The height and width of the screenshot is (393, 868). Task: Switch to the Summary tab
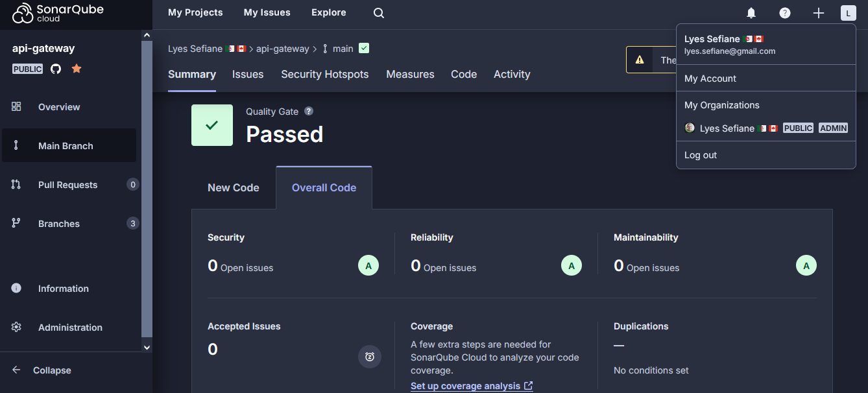[x=192, y=74]
